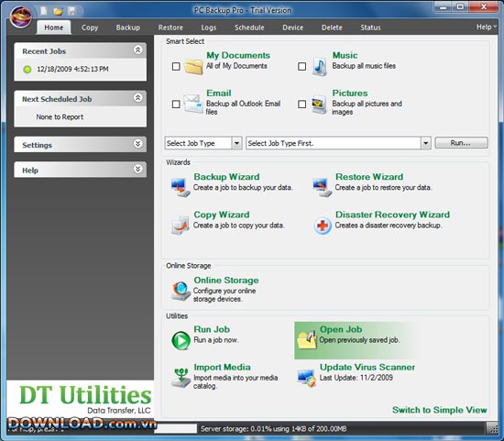The width and height of the screenshot is (504, 441).
Task: Click the Disaster Recovery Wizard heading link
Action: tap(392, 215)
